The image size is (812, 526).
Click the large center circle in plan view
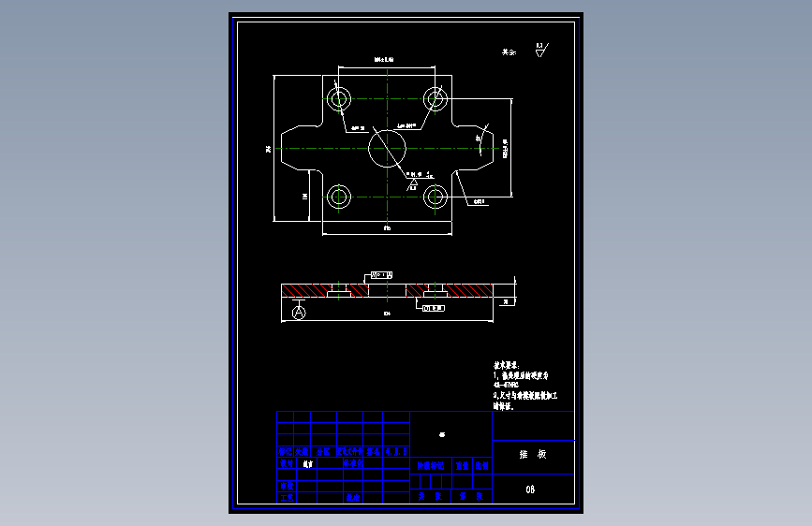pos(388,149)
